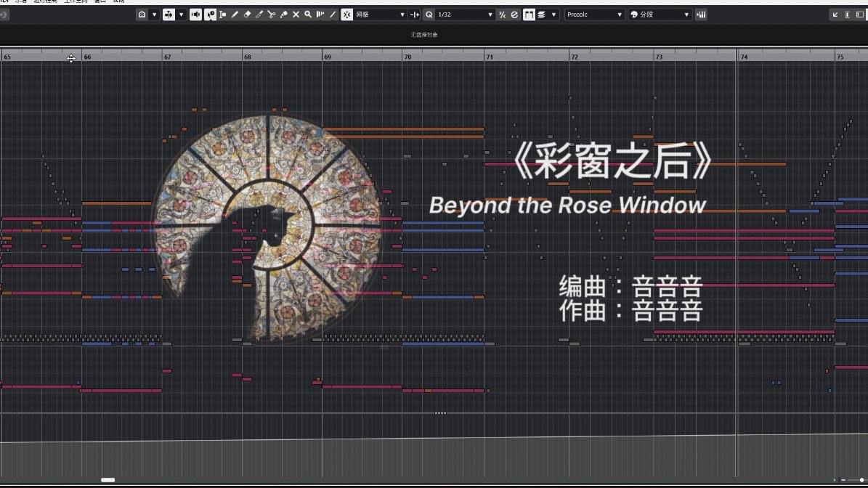Expand the arrow beside the layers icon
868x488 pixels.
coord(553,15)
